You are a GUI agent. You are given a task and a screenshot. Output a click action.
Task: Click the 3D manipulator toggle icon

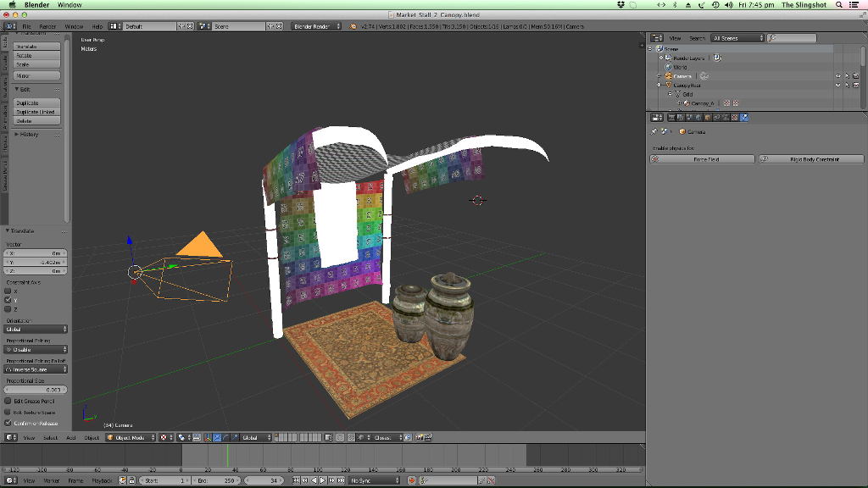(x=208, y=438)
